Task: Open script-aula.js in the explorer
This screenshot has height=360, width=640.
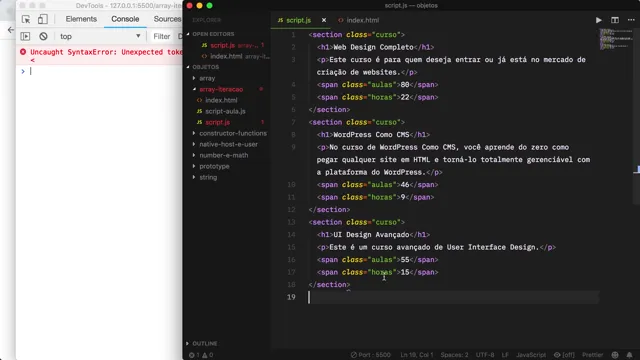Action: [225, 111]
